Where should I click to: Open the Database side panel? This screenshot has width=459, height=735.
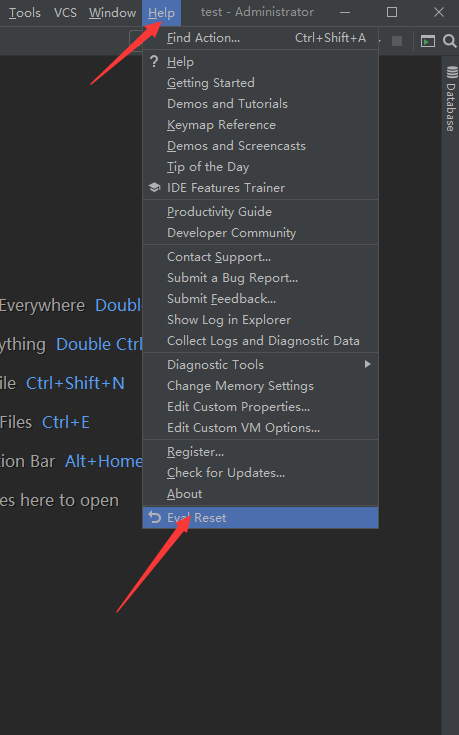(451, 99)
